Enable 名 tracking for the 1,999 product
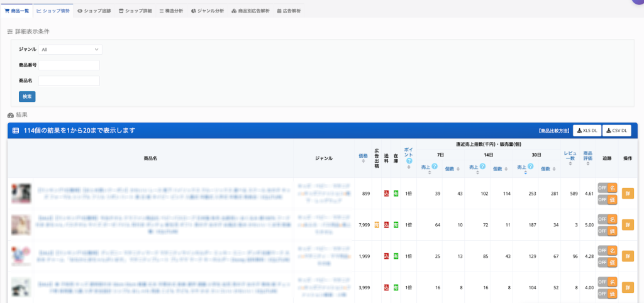The height and width of the screenshot is (303, 644). [606, 250]
